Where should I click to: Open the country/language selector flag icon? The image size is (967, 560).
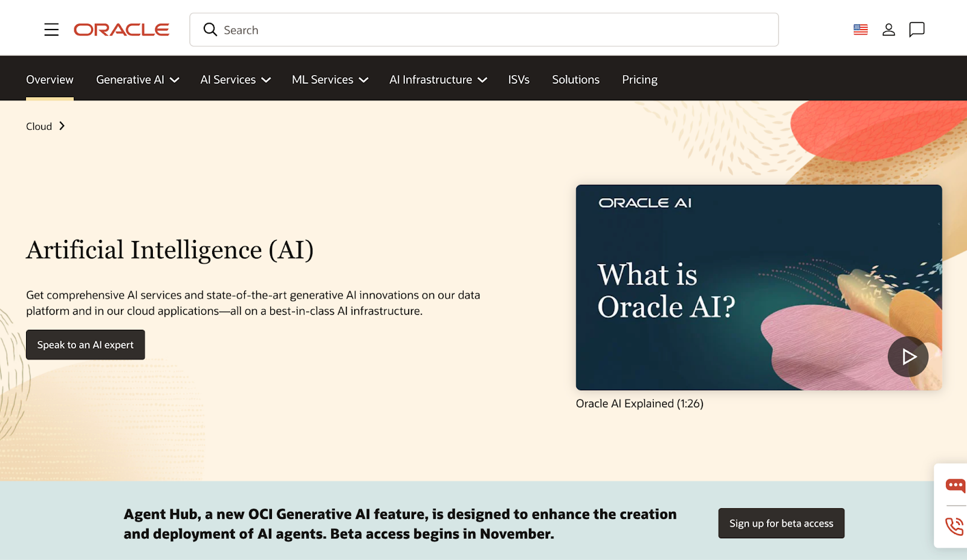coord(860,28)
